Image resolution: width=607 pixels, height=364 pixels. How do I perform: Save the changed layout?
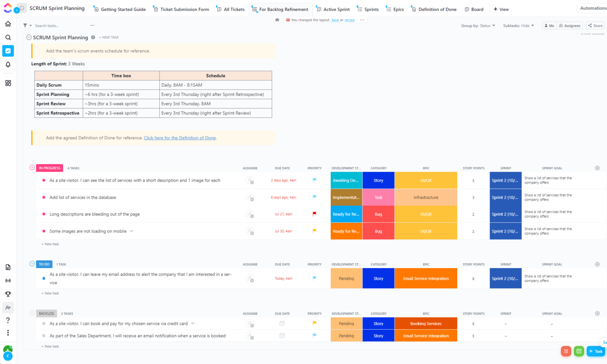pyautogui.click(x=335, y=20)
